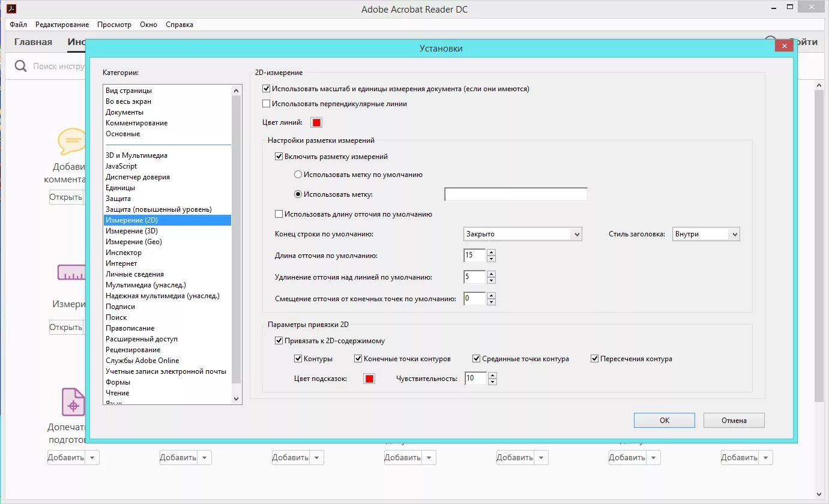Select 'Службы Adobe Online' category

coord(143,361)
